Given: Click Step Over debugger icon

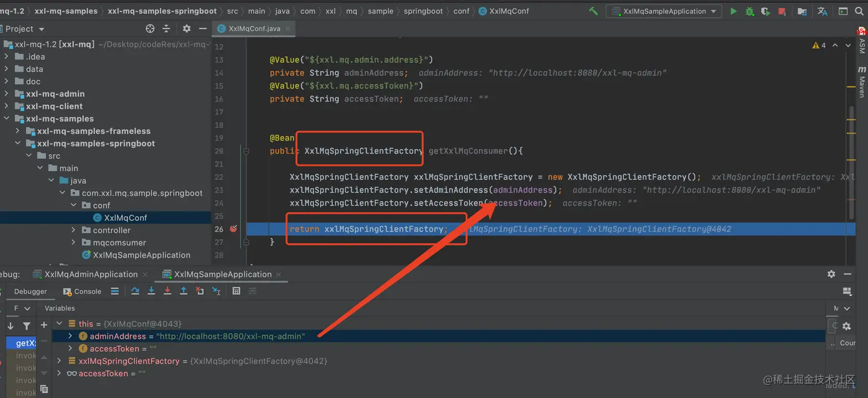Looking at the screenshot, I should [x=135, y=291].
